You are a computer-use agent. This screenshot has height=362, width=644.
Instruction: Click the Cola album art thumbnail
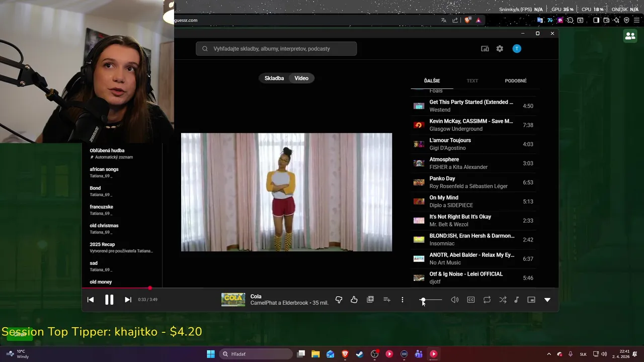point(233,300)
